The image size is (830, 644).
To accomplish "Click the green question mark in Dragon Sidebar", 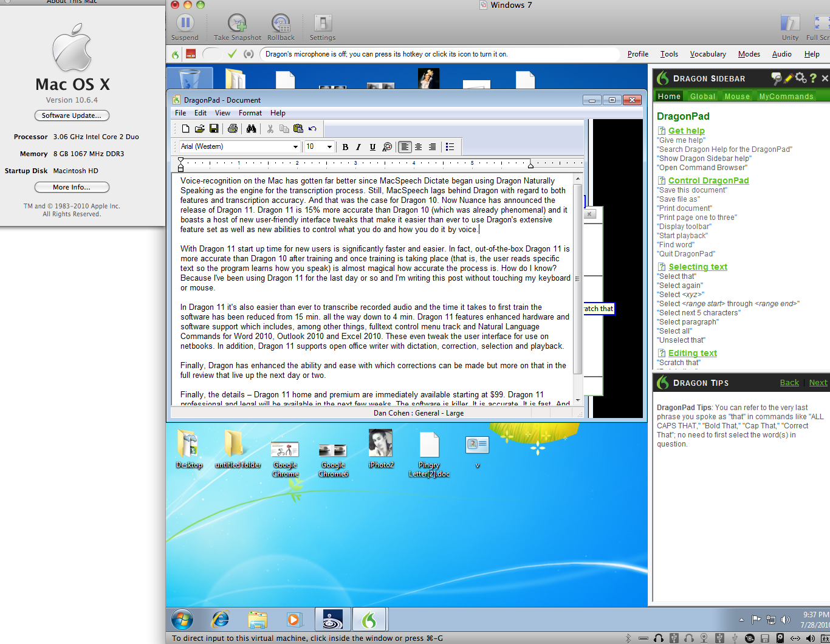I will [813, 78].
